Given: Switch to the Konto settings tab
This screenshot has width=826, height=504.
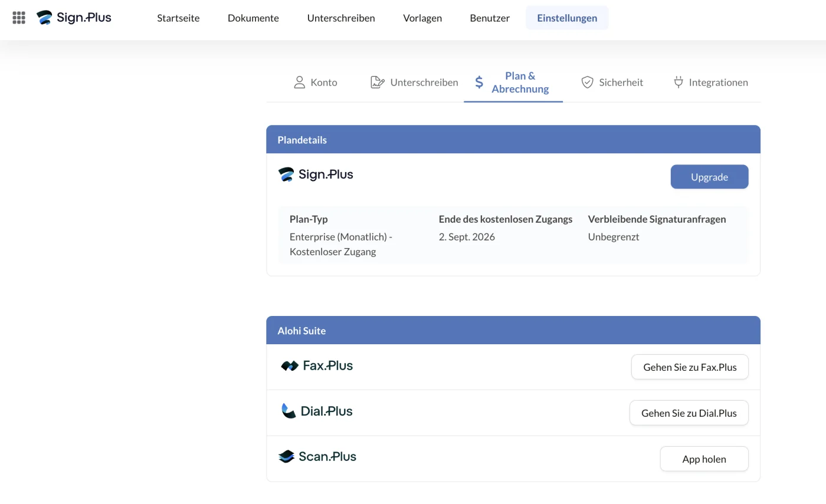Looking at the screenshot, I should (316, 82).
